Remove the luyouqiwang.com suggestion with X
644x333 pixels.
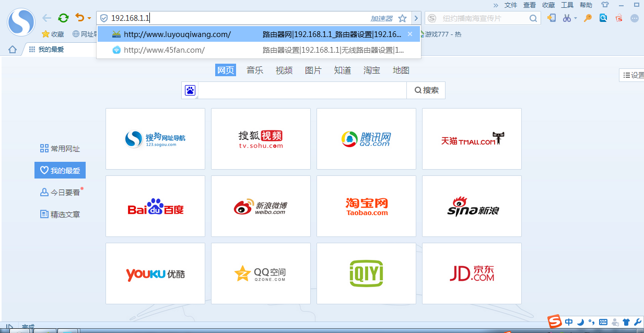(x=410, y=34)
